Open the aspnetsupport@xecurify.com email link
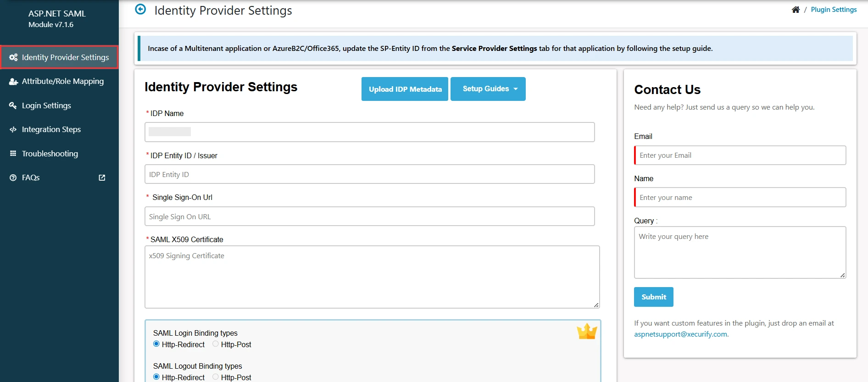 (680, 334)
